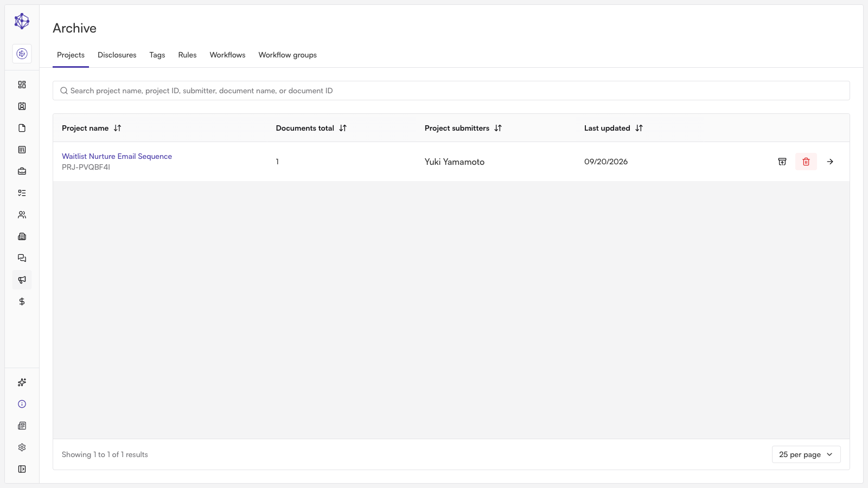Viewport: 868px width, 488px height.
Task: Open the settings gear in sidebar
Action: (22, 447)
